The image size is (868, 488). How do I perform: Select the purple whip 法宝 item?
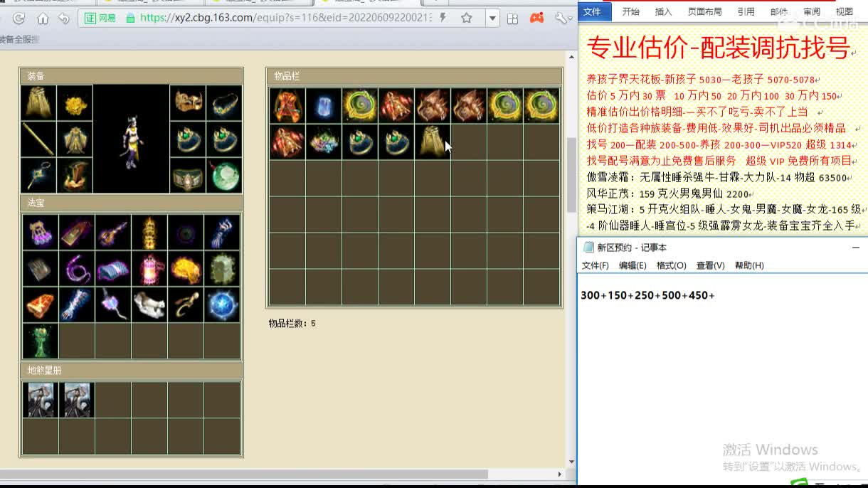click(x=77, y=269)
